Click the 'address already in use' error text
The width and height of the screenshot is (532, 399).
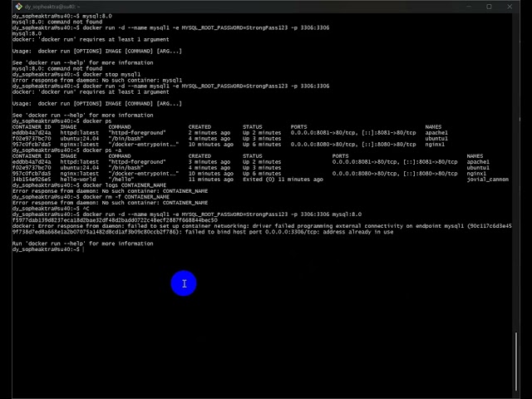pos(358,232)
